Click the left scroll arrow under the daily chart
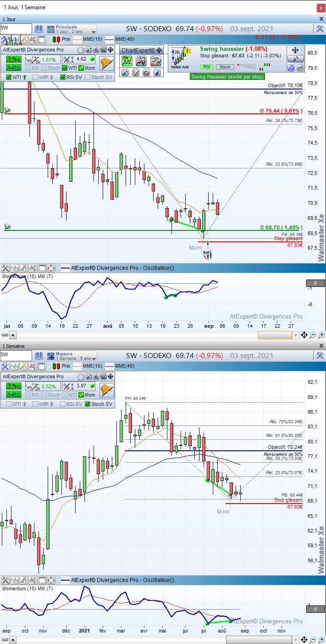326x644 pixels. (x=12, y=336)
